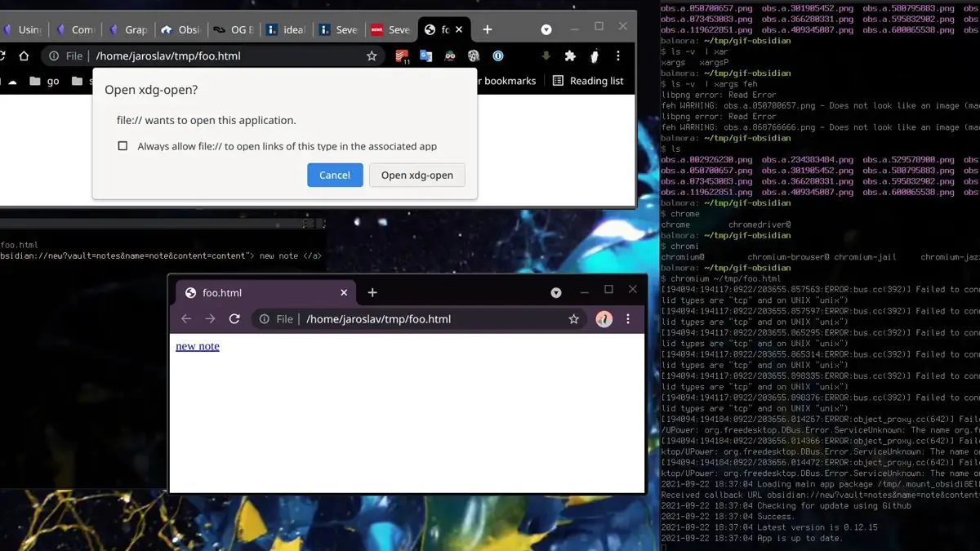The height and width of the screenshot is (551, 980).
Task: Open the Google Translate extension
Action: (x=425, y=56)
